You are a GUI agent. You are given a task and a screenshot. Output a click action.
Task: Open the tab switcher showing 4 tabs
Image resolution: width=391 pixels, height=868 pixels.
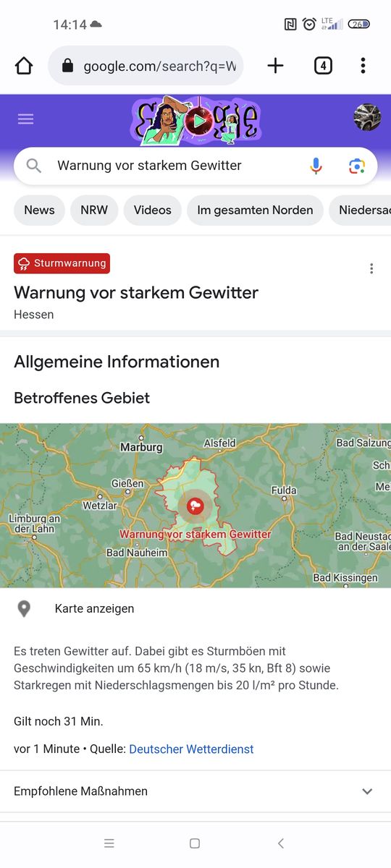click(x=323, y=66)
